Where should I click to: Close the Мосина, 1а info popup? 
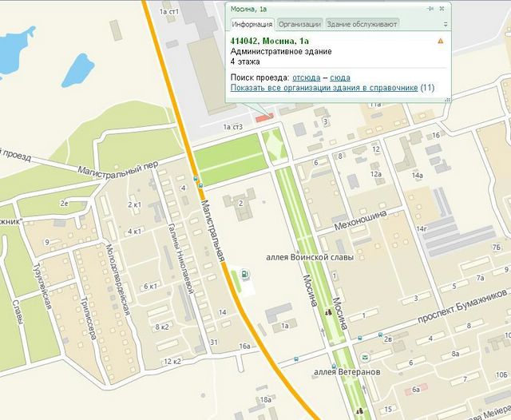[442, 8]
